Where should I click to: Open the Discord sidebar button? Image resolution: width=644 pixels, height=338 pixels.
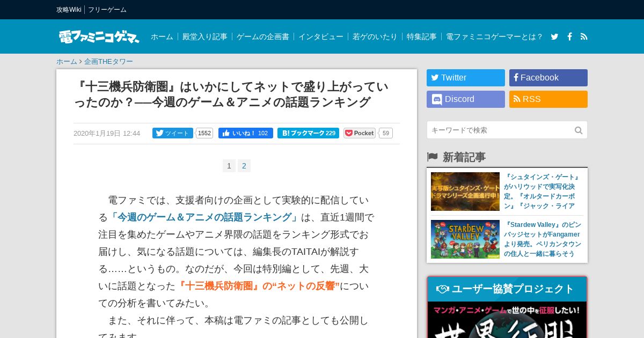point(466,99)
